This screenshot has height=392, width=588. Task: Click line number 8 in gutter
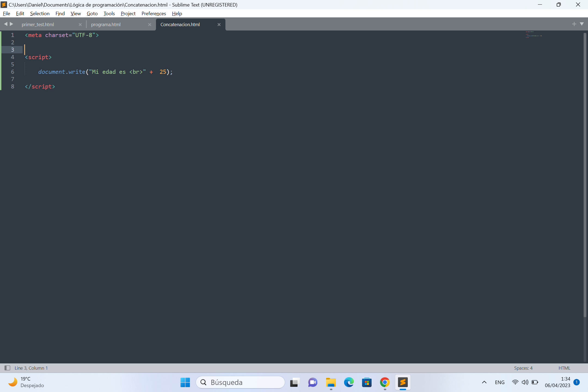pyautogui.click(x=13, y=87)
